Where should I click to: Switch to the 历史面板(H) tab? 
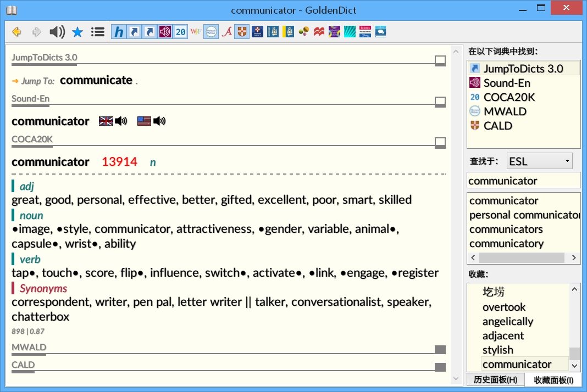pyautogui.click(x=495, y=380)
